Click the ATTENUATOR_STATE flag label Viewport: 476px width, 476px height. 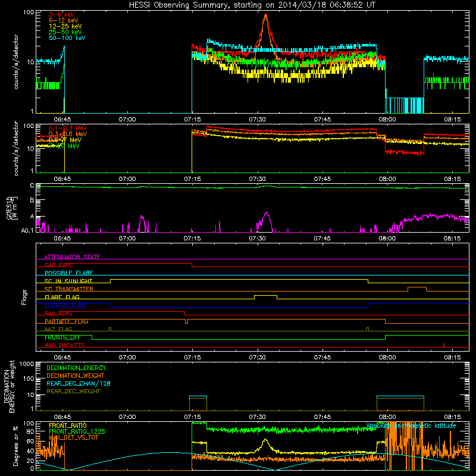click(72, 257)
